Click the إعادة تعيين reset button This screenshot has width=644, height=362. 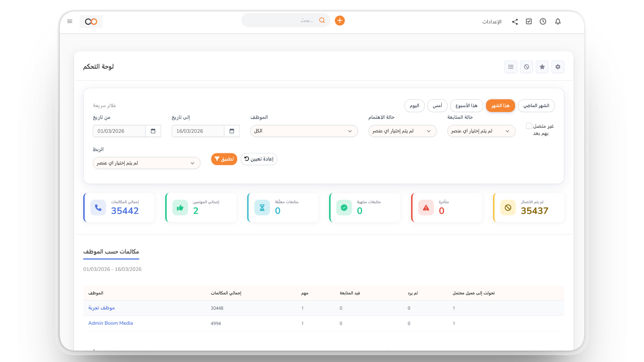coord(259,159)
